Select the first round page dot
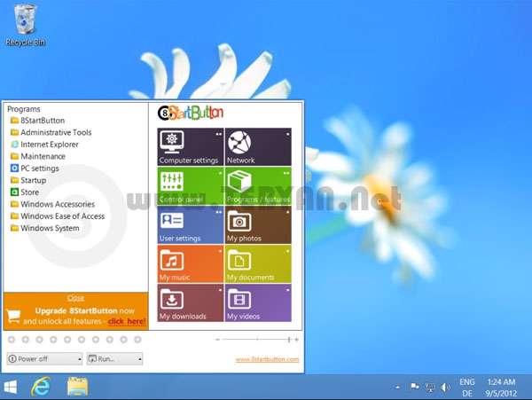 coord(12,340)
